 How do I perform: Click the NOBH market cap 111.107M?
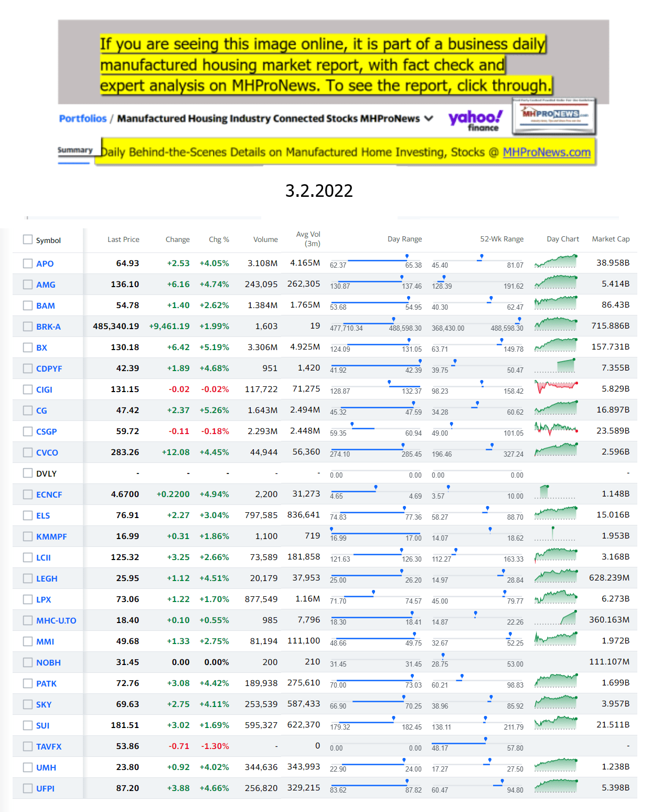point(609,662)
